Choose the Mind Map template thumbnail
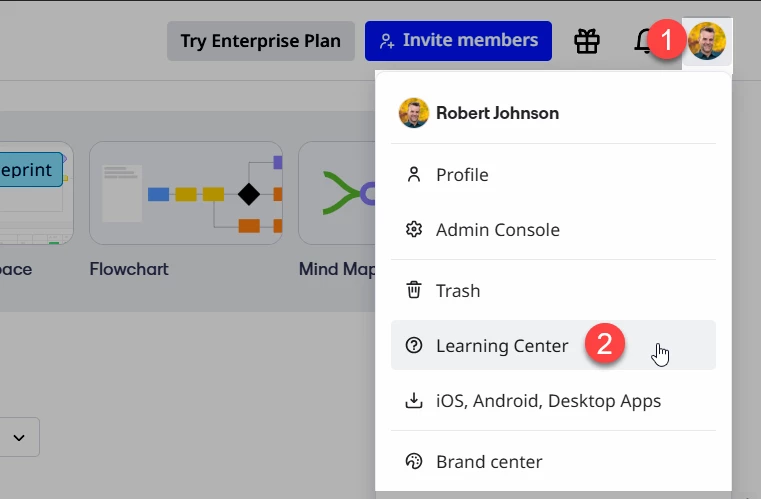The width and height of the screenshot is (761, 499). pyautogui.click(x=337, y=193)
